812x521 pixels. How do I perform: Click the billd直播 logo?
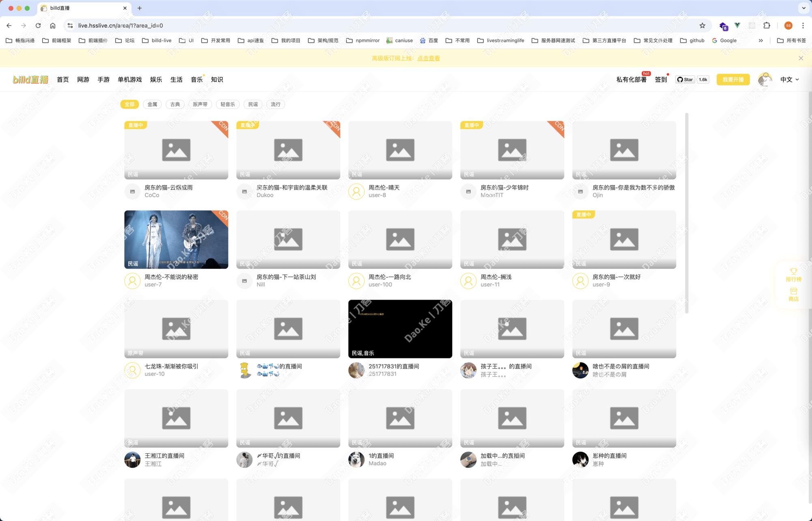coord(30,79)
